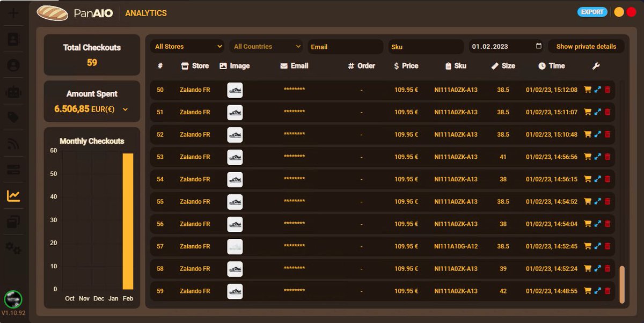Expand details icon for checkout 57
644x323 pixels.
[598, 246]
